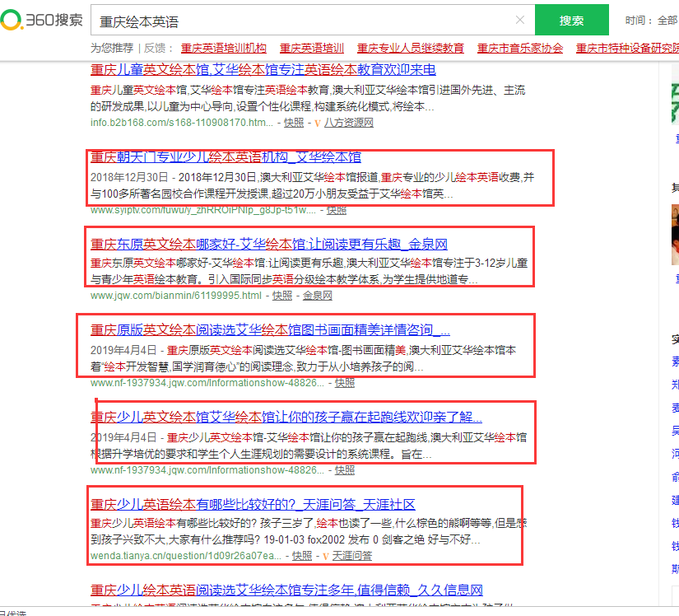Open the 八方资源网 source link

(349, 123)
